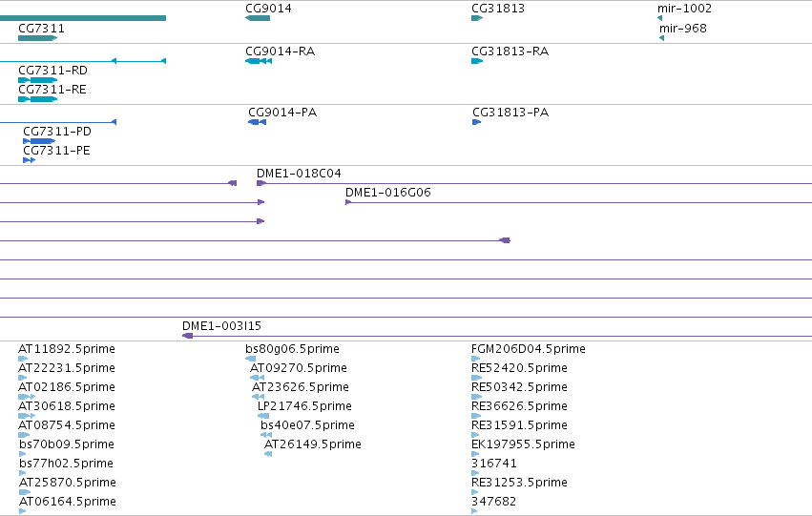Click the CG31813 gene arrow
Screen dimensions: 812x516
tap(477, 18)
